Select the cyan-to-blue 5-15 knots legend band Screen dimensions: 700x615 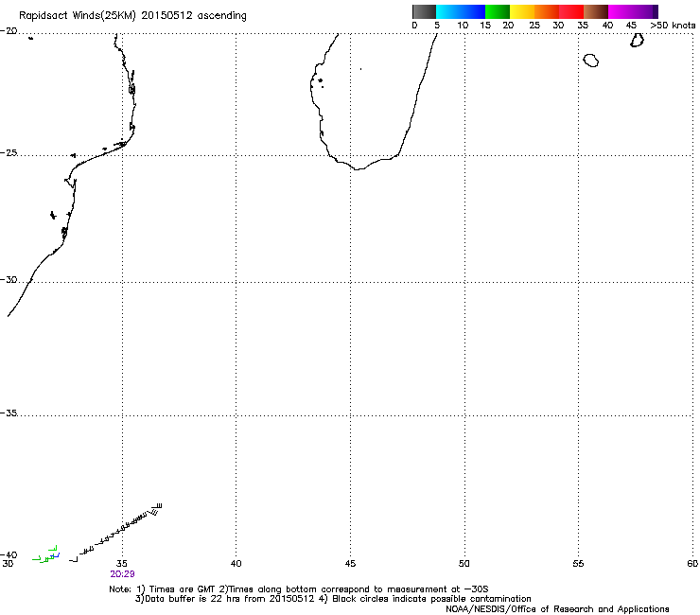461,11
